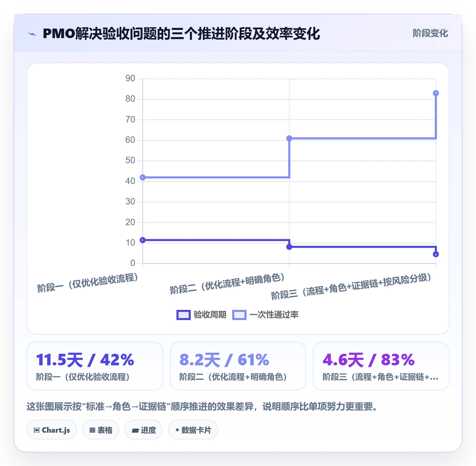The width and height of the screenshot is (476, 466).
Task: Click the 一次性通过率 data point at 61
Action: pos(289,138)
